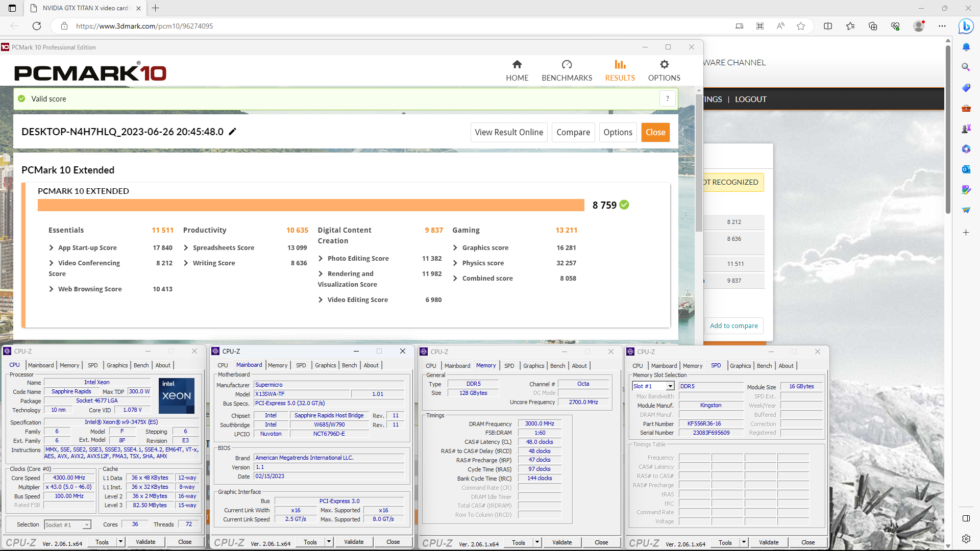
Task: Click the browser address bar
Action: [398, 26]
